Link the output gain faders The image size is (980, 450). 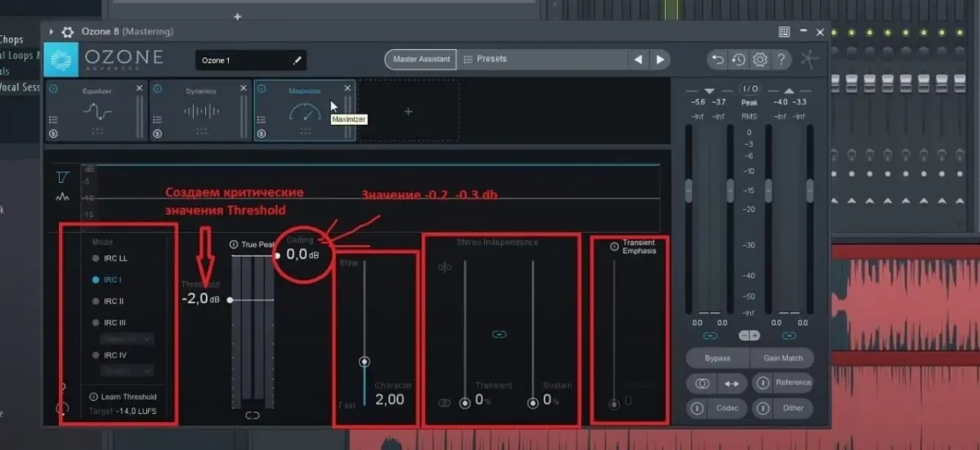(x=789, y=336)
